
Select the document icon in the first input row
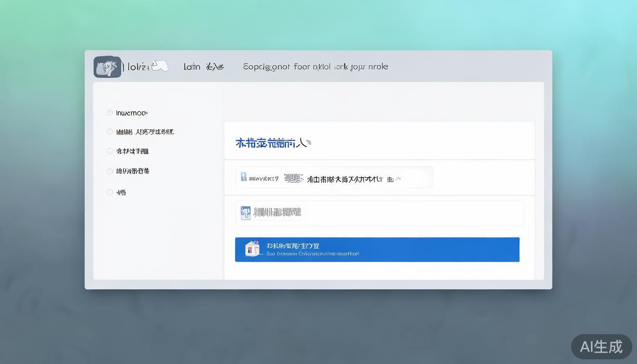tap(245, 176)
